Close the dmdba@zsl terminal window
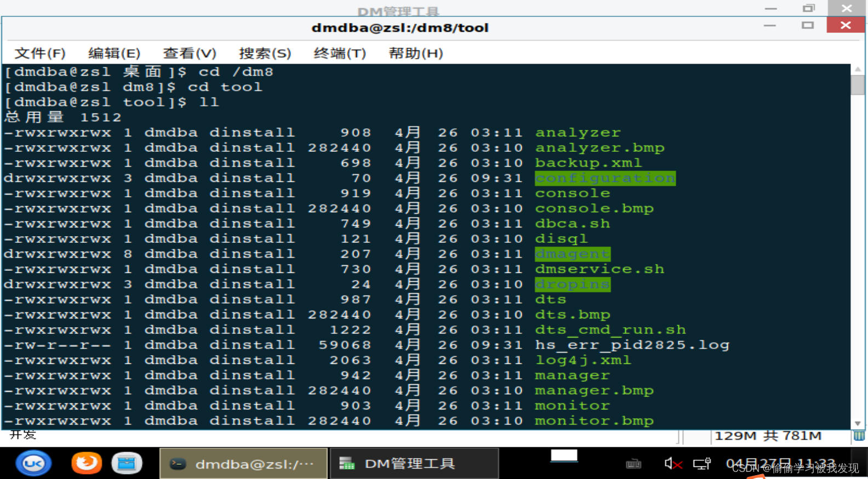Viewport: 868px width, 479px height. [x=846, y=25]
